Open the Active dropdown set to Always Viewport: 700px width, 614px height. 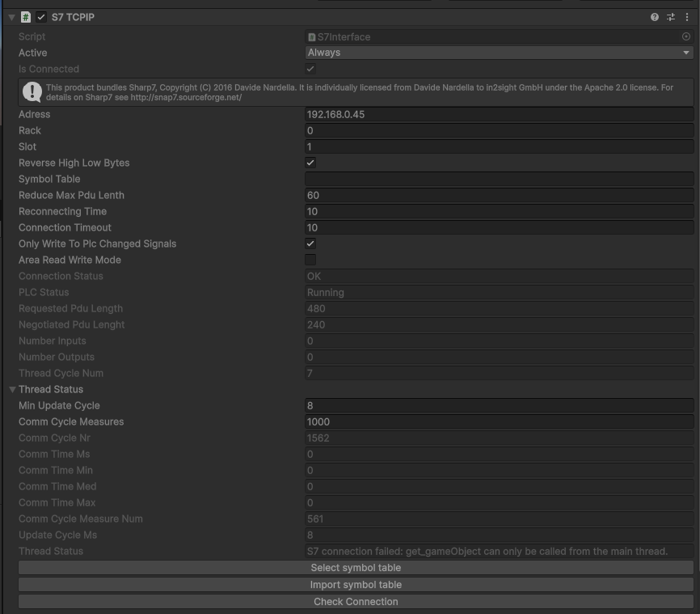499,53
